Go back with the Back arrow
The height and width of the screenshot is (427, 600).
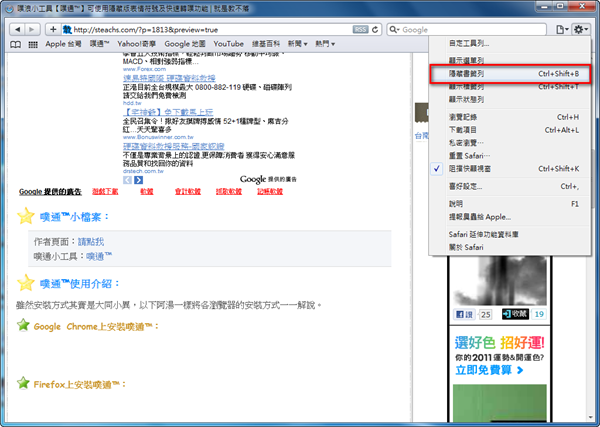[17, 29]
